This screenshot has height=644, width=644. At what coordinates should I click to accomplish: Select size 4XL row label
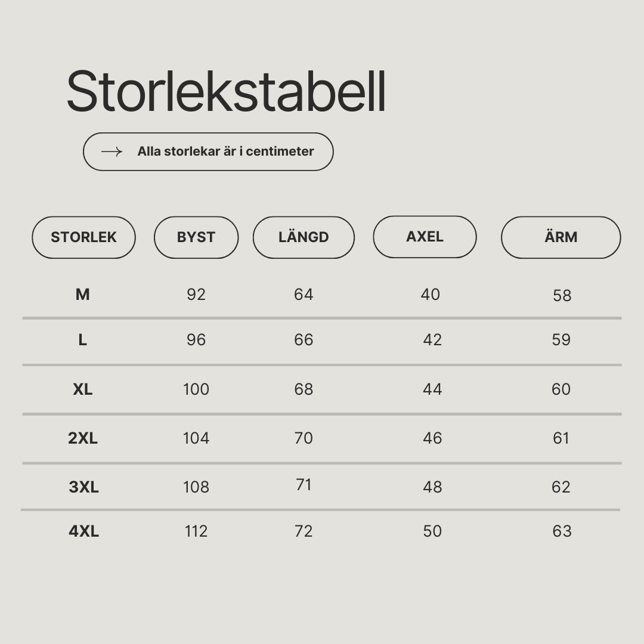point(84,531)
